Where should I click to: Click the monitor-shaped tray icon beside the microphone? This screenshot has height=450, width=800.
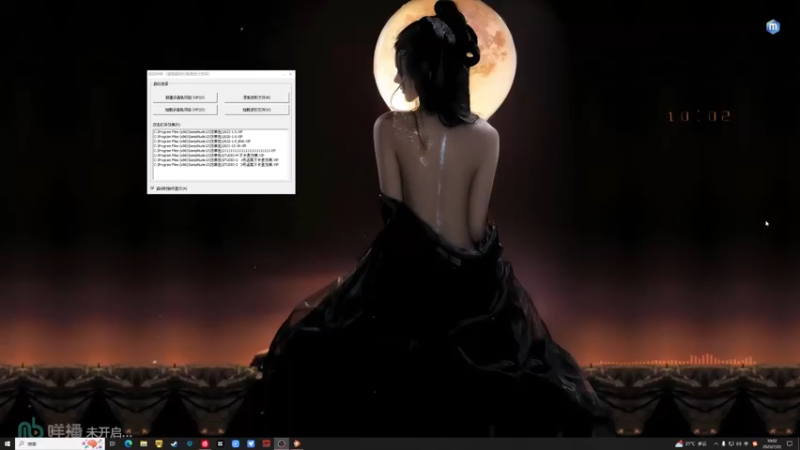click(x=731, y=444)
